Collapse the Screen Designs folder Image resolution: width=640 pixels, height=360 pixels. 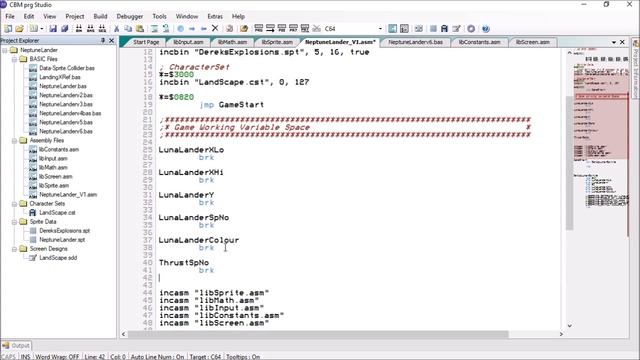point(14,249)
